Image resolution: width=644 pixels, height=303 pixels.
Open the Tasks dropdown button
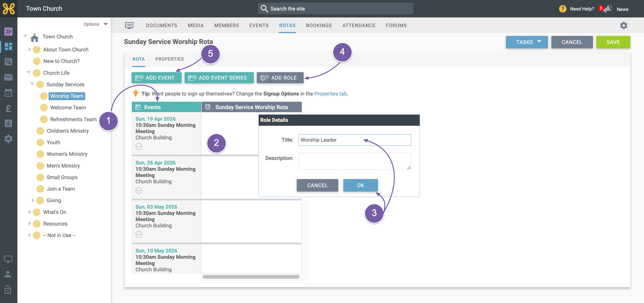click(527, 42)
